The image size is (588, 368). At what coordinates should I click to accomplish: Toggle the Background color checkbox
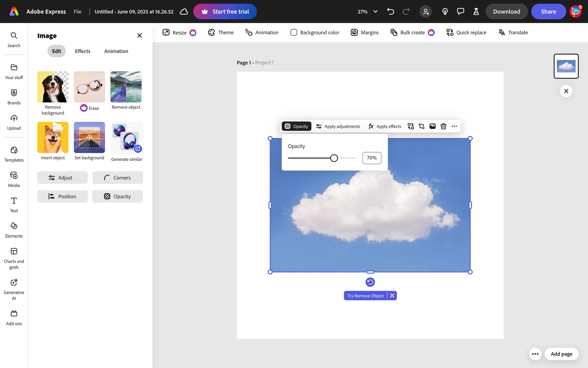pos(294,33)
